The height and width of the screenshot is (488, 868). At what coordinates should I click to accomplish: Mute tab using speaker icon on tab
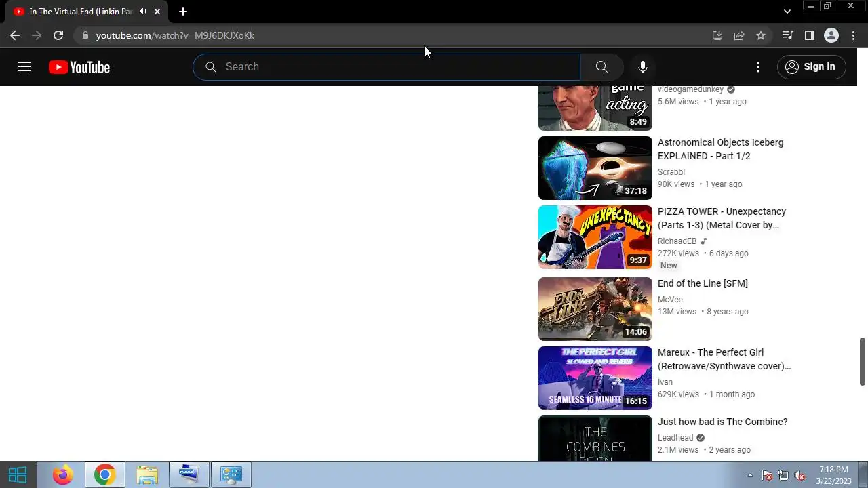tap(142, 12)
